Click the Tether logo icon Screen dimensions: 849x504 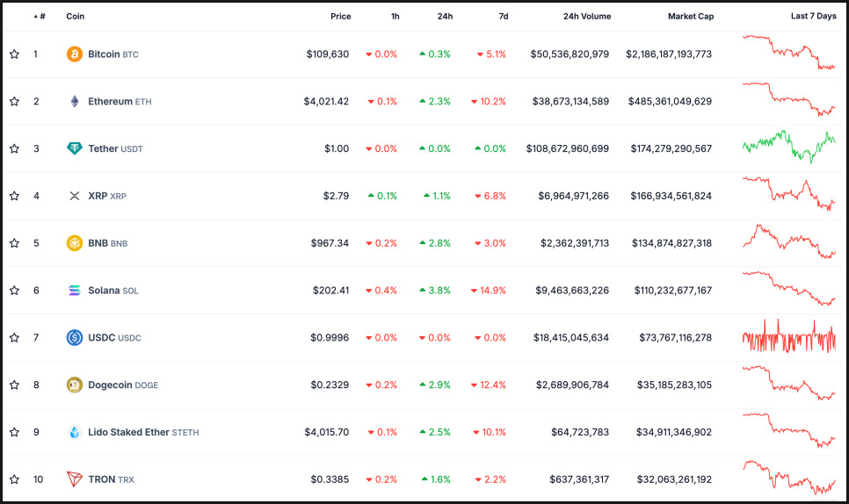click(75, 148)
